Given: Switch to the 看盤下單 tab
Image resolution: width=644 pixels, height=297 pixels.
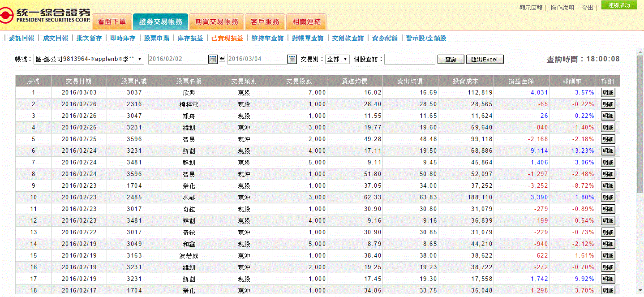Looking at the screenshot, I should [112, 22].
